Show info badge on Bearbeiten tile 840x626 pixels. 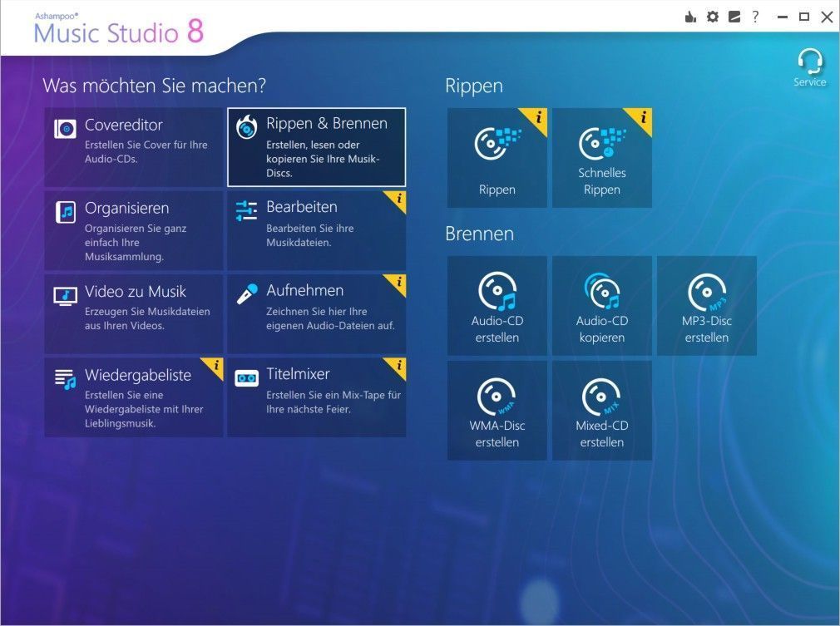coord(398,198)
